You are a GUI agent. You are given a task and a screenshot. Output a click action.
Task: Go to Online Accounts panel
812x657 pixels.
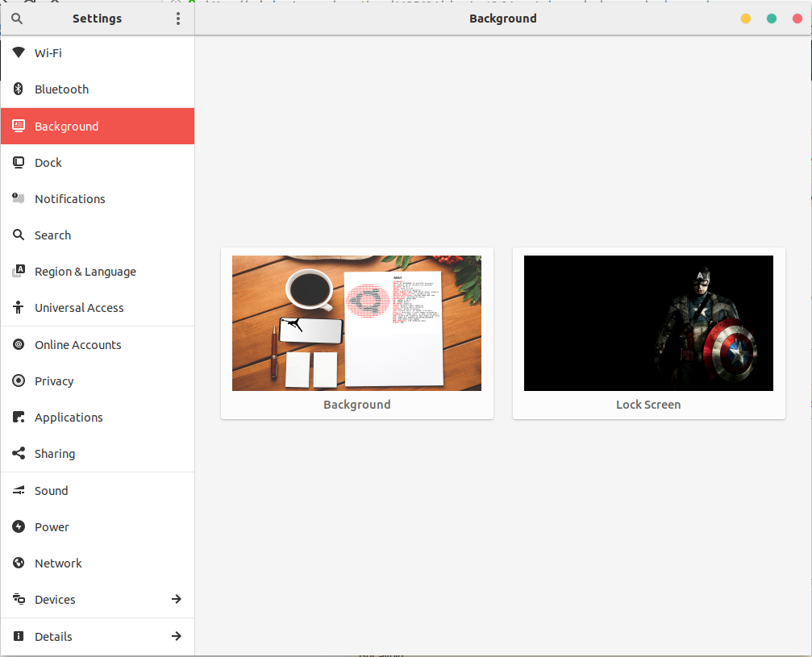77,345
